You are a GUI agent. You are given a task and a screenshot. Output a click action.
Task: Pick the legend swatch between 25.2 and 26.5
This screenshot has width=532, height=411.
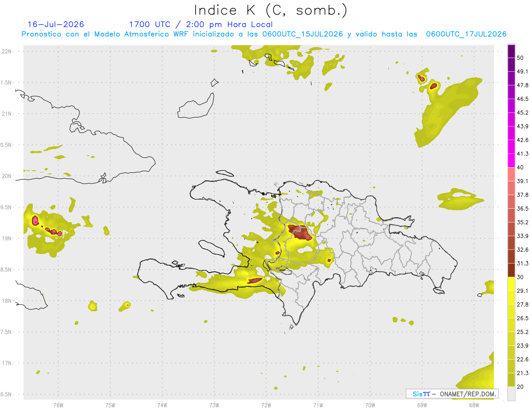click(x=511, y=325)
